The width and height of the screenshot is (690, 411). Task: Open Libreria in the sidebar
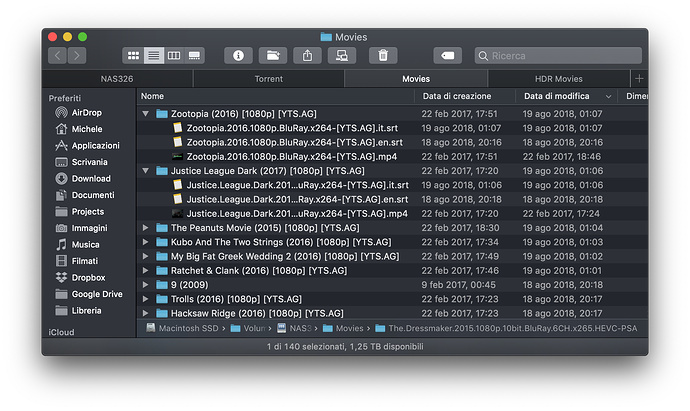pos(86,311)
